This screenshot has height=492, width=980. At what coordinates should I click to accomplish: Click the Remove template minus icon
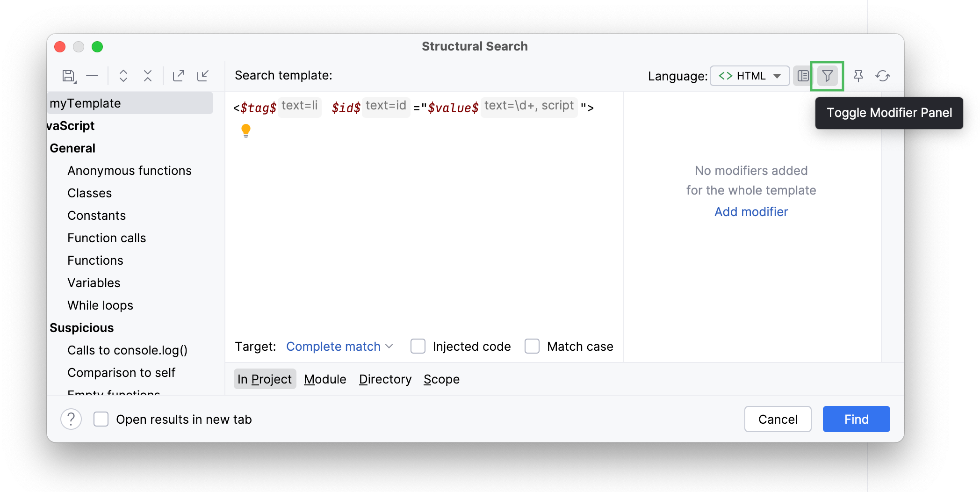(x=92, y=76)
